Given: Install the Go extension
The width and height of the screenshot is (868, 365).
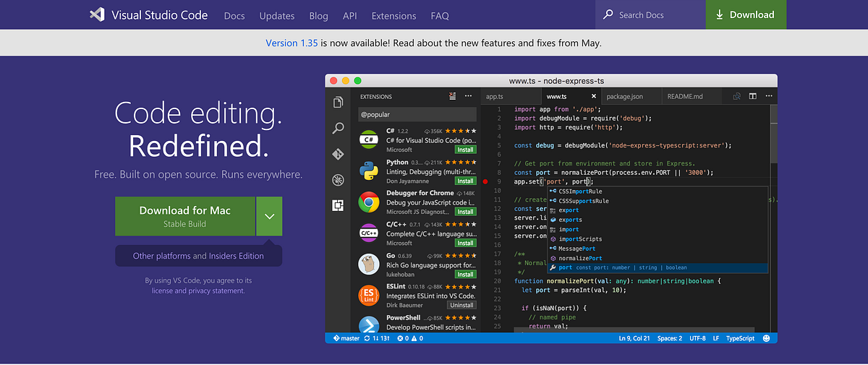Looking at the screenshot, I should (x=465, y=274).
